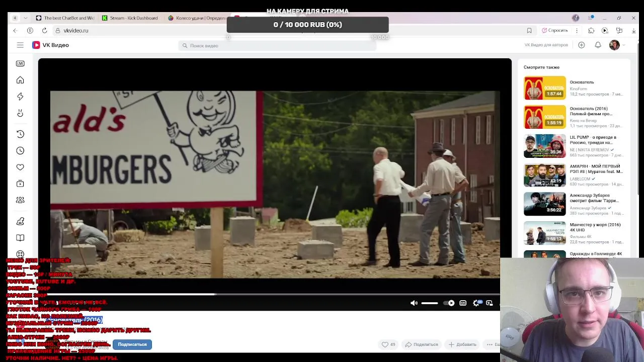Open the browser media player icon
Screen dimensions: 644x362
[605, 31]
